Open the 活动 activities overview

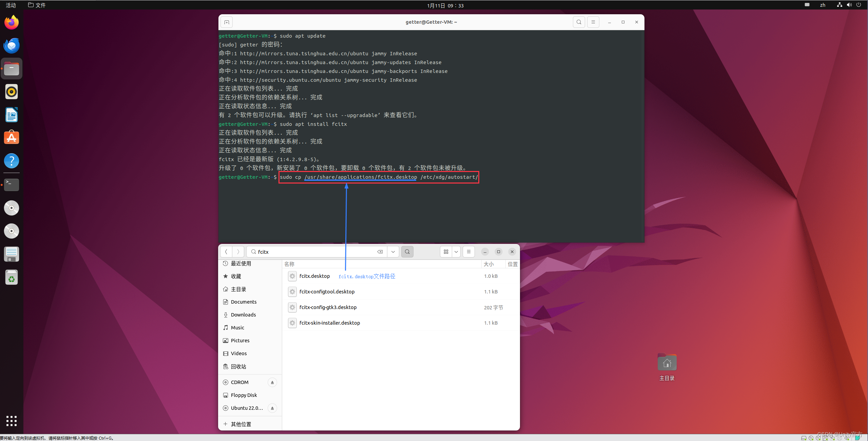coord(11,5)
